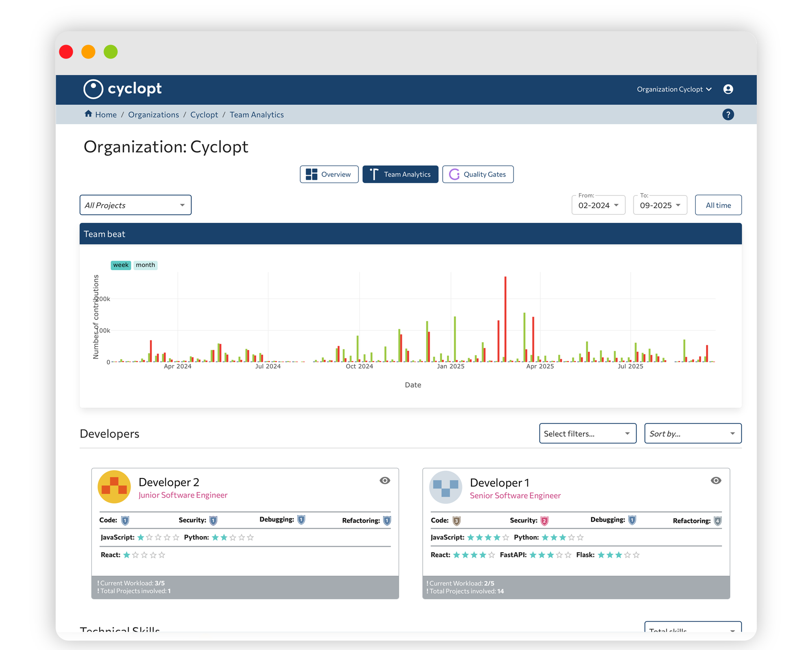Switch the chart to week view
812x650 pixels.
(x=121, y=265)
